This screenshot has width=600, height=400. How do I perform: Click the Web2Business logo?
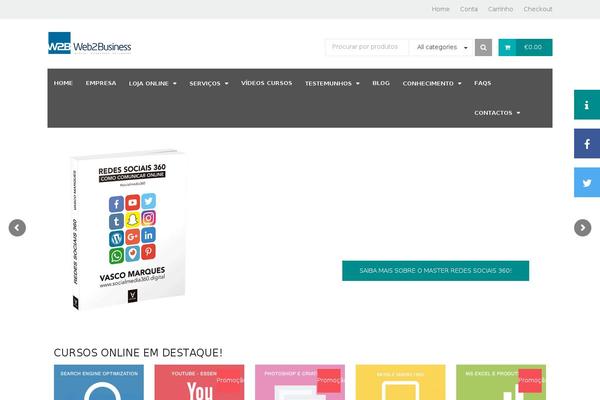[x=90, y=43]
